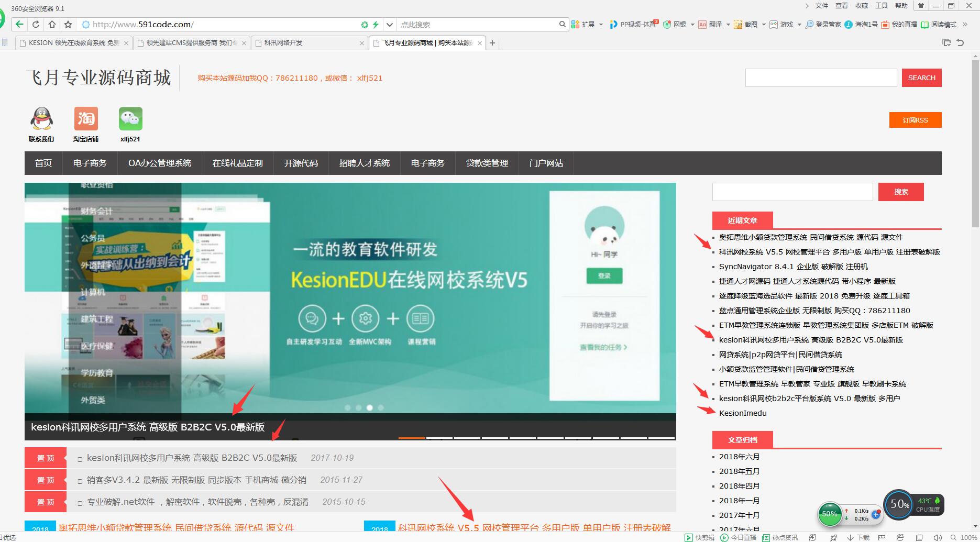Viewport: 980px width, 542px height.
Task: Focus the sidebar search input field
Action: point(792,192)
